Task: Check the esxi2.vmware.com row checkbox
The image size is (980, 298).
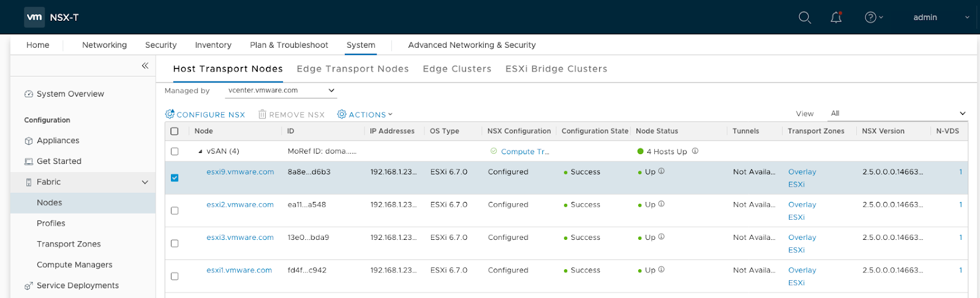Action: tap(175, 210)
